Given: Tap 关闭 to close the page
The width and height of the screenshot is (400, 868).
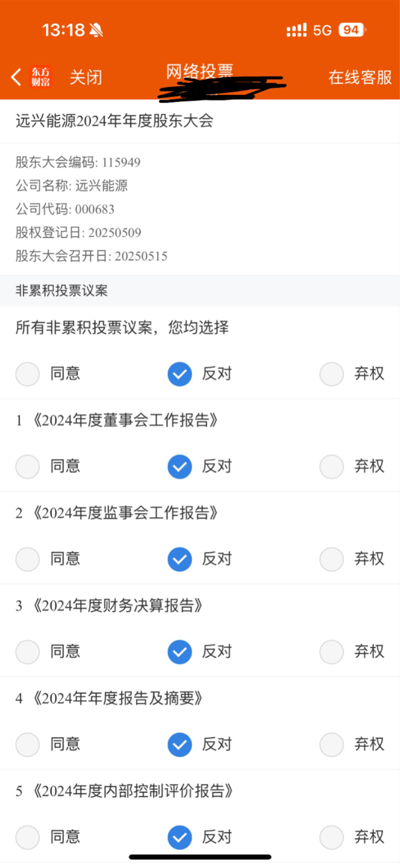Looking at the screenshot, I should [x=86, y=78].
